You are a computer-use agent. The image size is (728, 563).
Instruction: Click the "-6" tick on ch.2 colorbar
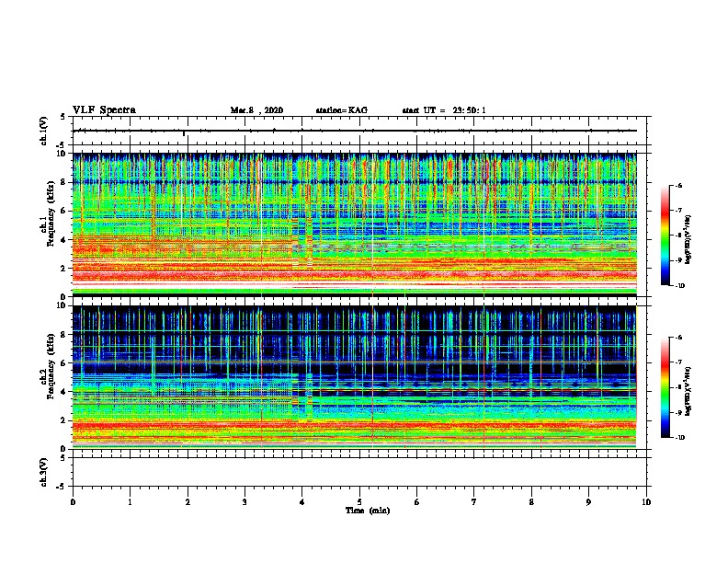pos(678,338)
